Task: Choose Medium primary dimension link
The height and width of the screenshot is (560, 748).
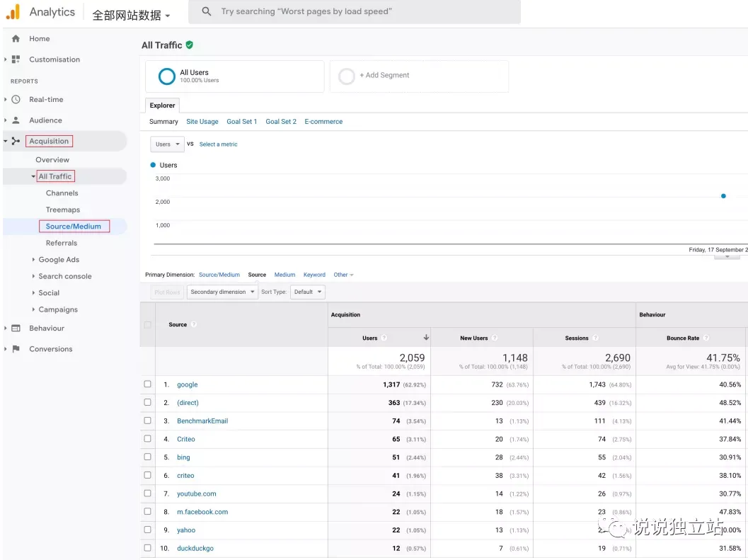Action: (x=284, y=275)
